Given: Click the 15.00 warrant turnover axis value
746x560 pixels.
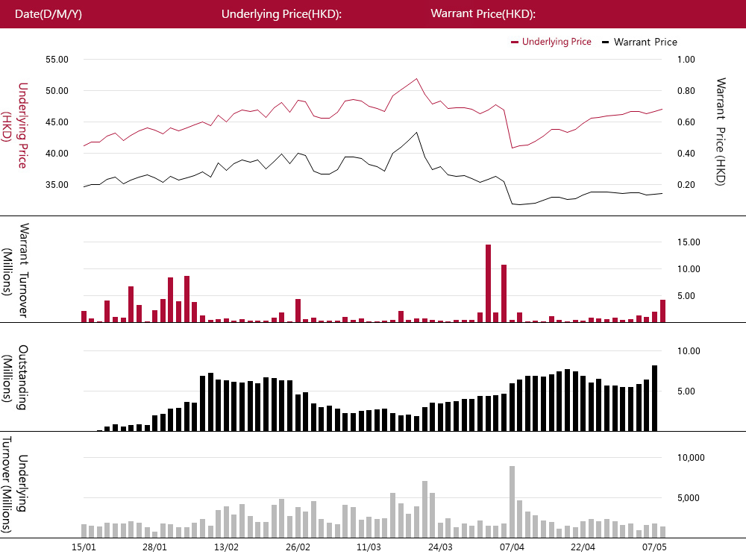Looking at the screenshot, I should (x=689, y=242).
